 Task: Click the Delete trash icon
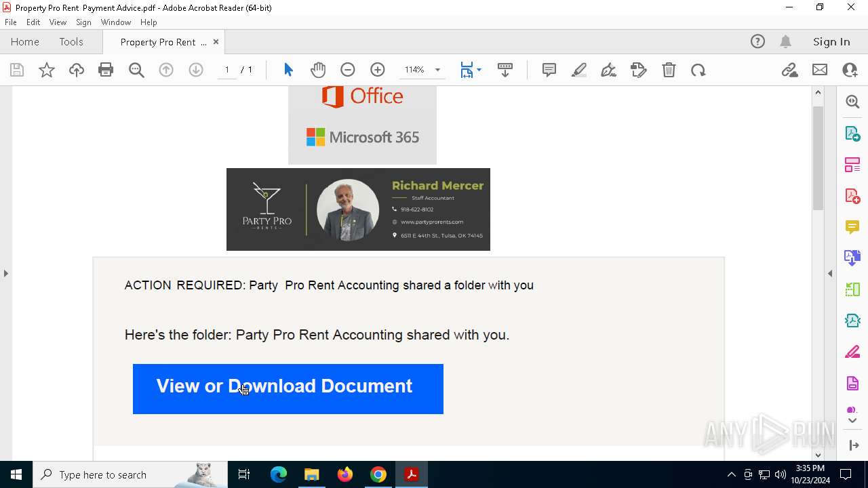pyautogui.click(x=669, y=70)
